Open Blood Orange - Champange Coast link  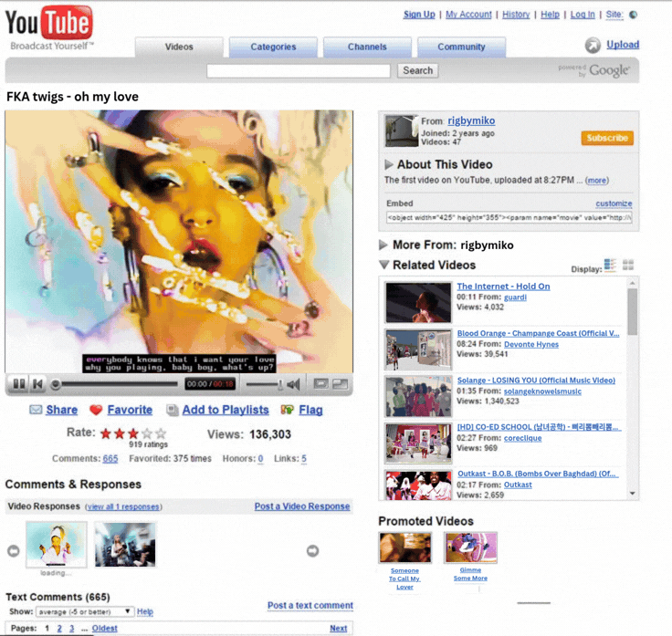(538, 333)
